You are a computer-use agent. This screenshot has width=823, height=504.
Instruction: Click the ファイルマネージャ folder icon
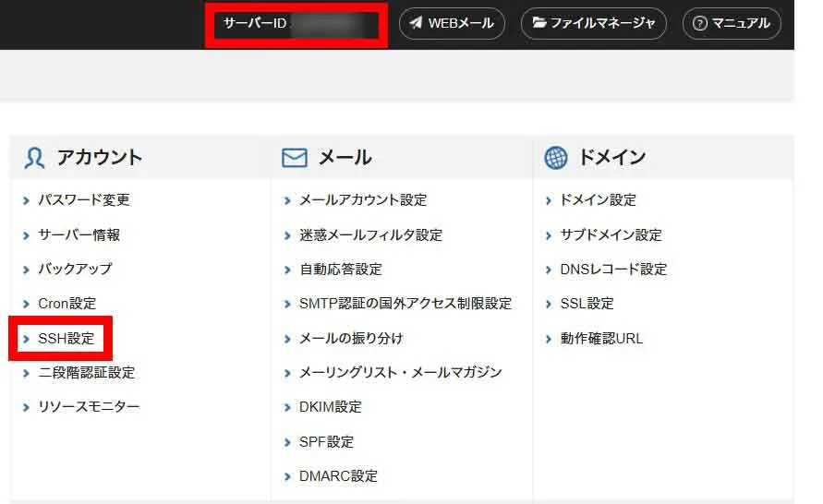point(539,24)
